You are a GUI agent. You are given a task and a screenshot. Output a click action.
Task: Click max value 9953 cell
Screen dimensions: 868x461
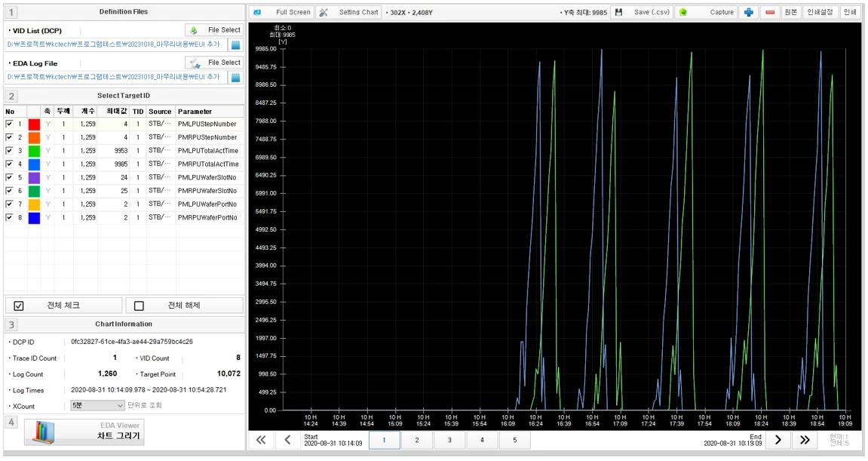121,151
